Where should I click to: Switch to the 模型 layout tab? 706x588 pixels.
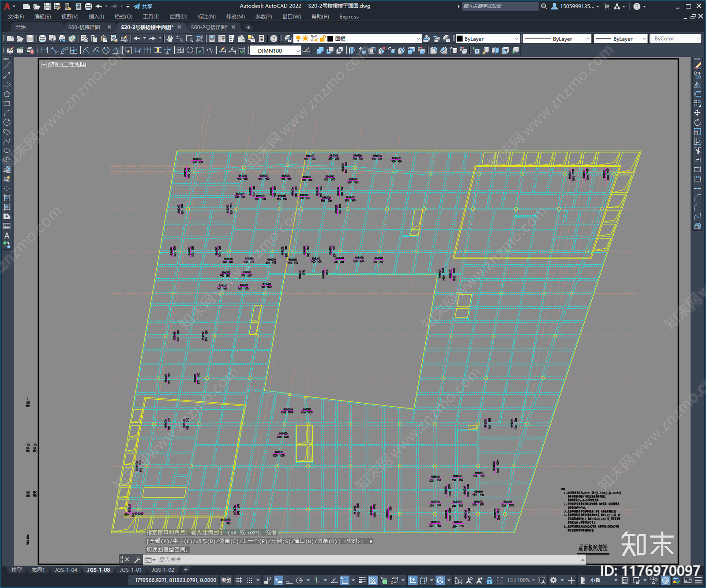coord(16,570)
